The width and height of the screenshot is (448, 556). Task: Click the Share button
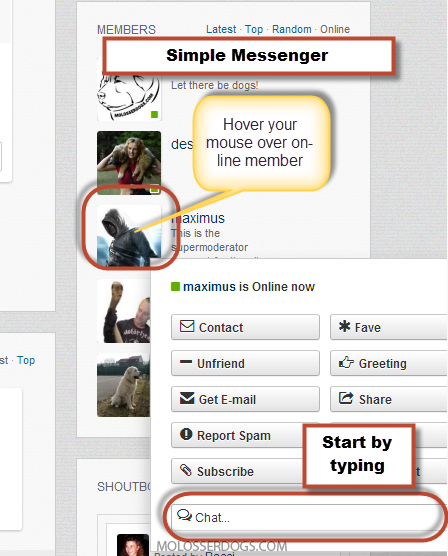[389, 399]
